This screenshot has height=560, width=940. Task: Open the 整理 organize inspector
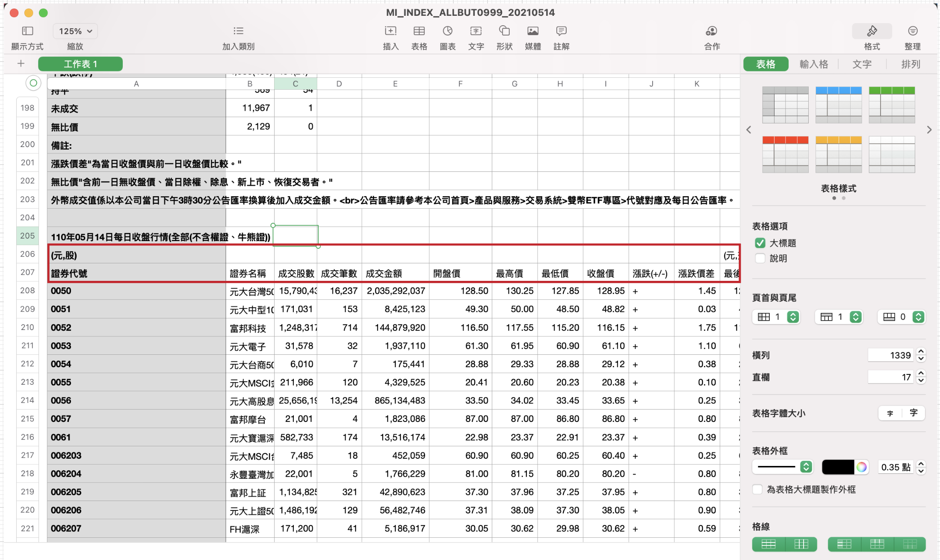tap(913, 31)
